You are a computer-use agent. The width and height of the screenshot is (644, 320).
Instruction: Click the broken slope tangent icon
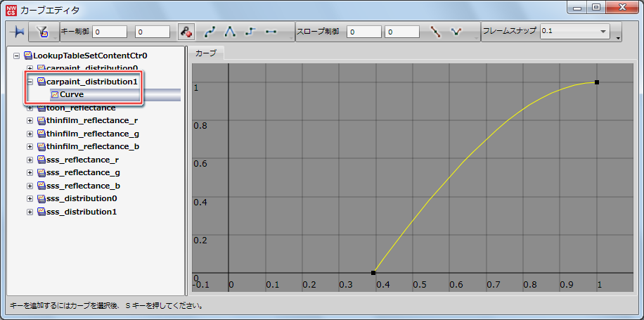[435, 32]
